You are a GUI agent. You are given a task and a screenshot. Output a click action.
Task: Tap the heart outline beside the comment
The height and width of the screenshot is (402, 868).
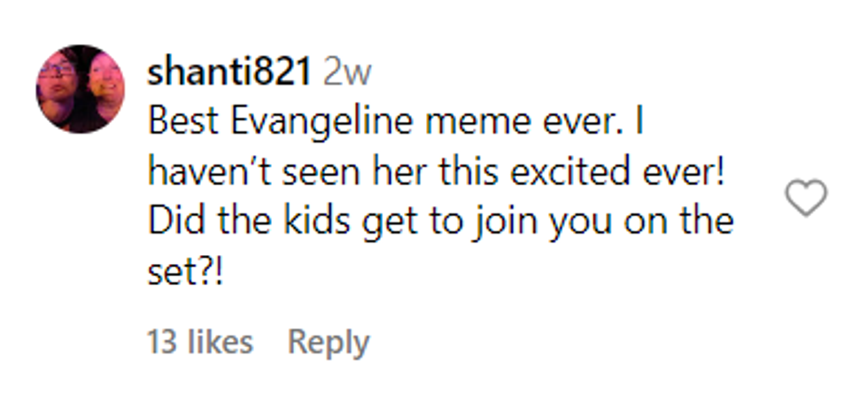806,197
